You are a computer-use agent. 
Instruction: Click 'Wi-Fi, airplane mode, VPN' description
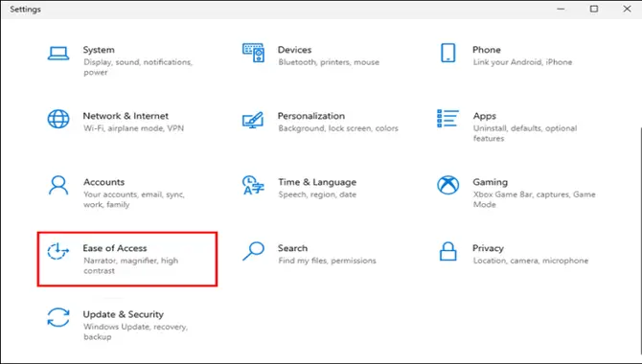133,128
